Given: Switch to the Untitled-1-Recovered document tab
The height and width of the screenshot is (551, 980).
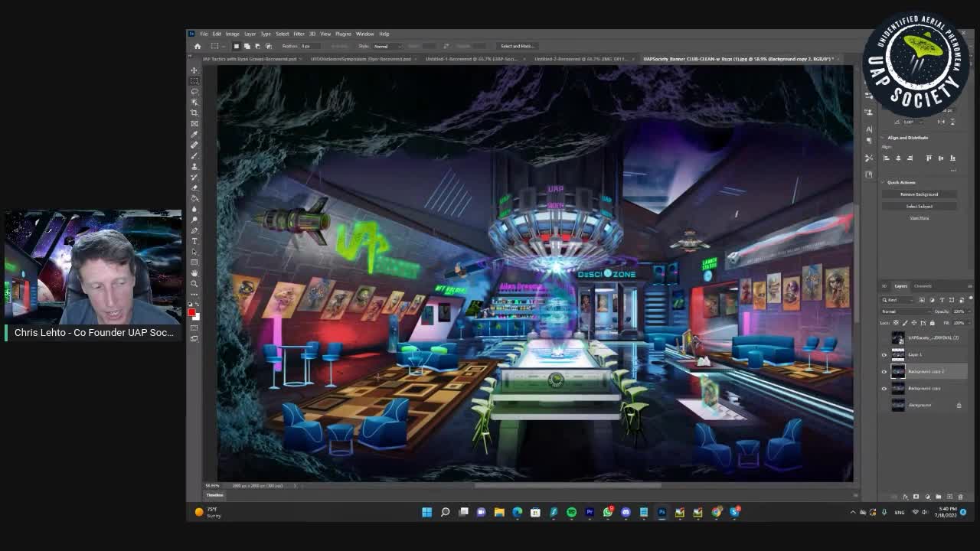Looking at the screenshot, I should tap(470, 59).
